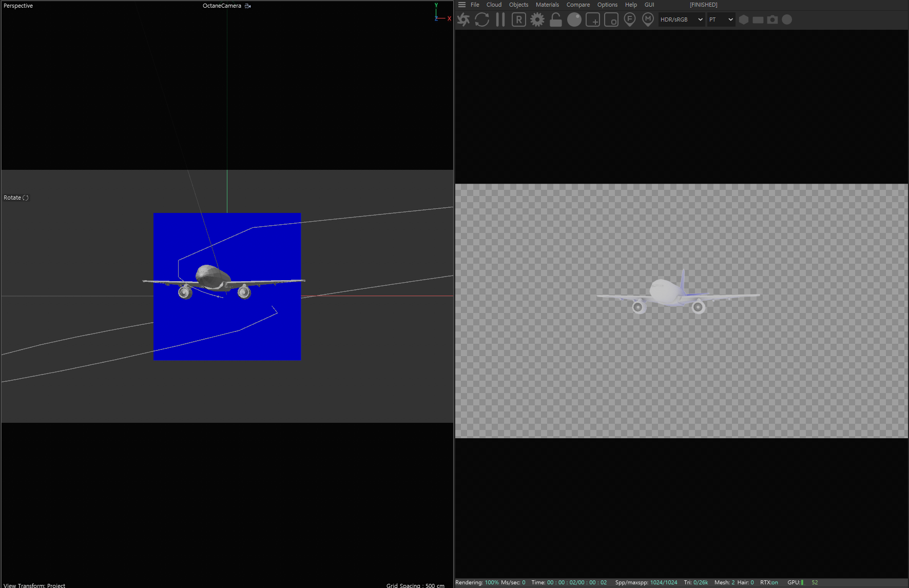The image size is (909, 588).
Task: Open the Compare menu
Action: tap(578, 5)
